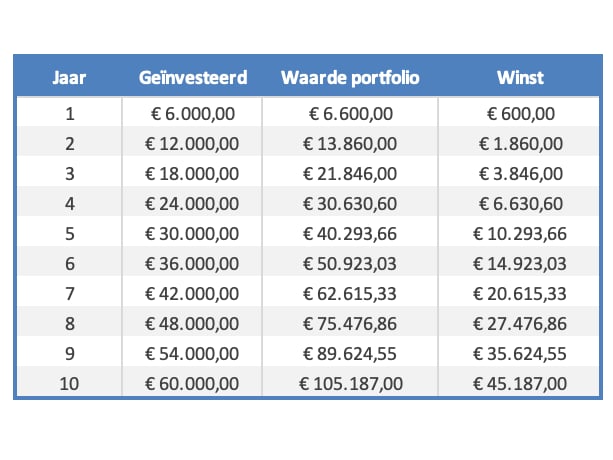Click portfolio value € 105.187,00
This screenshot has height=460, width=613.
tap(350, 383)
